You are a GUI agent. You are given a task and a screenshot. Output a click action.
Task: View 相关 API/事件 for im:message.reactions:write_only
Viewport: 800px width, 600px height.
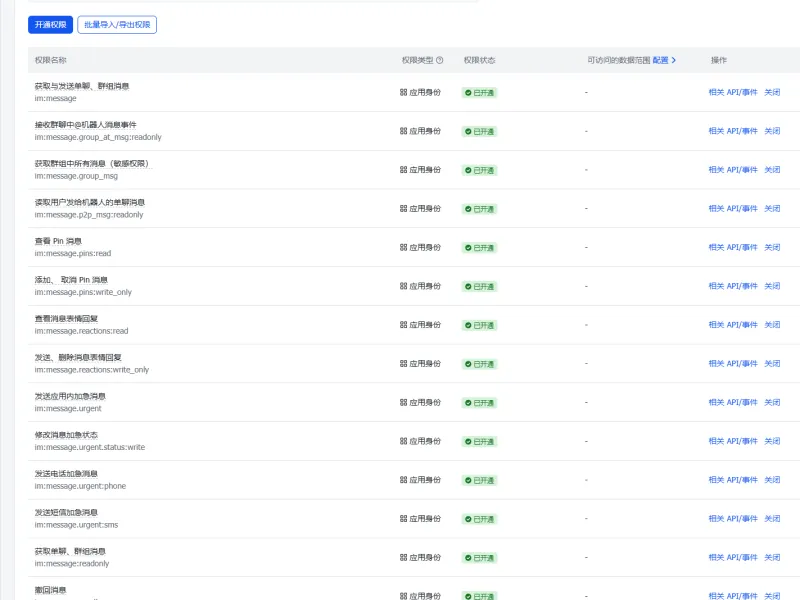[x=733, y=364]
